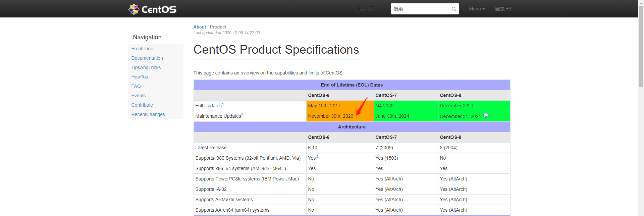Click the Supports ARMv7hl systems row label
Image resolution: width=644 pixels, height=216 pixels.
click(224, 200)
